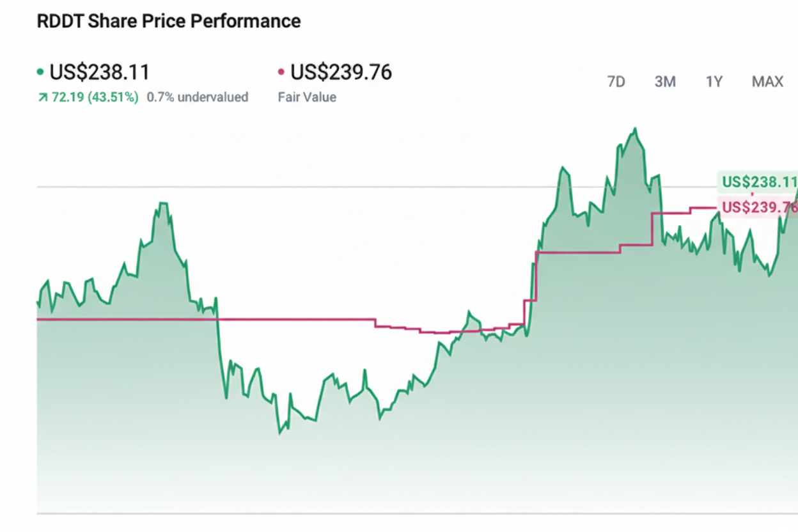Switch to the 3M time range
Viewport: 798px width, 532px height.
(665, 82)
